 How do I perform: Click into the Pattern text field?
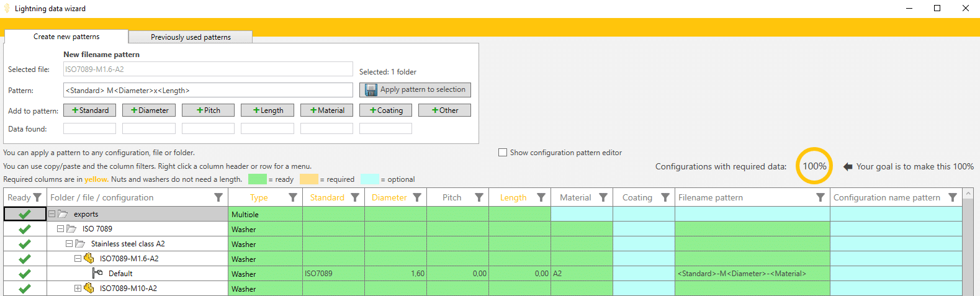pyautogui.click(x=208, y=91)
